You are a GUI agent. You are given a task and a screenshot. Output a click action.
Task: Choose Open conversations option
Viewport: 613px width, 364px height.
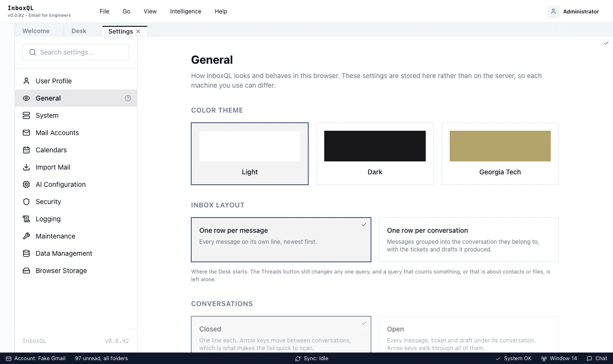click(469, 334)
